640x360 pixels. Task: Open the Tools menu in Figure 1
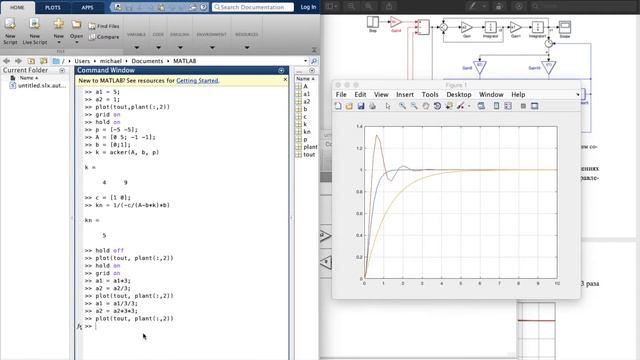tap(430, 95)
